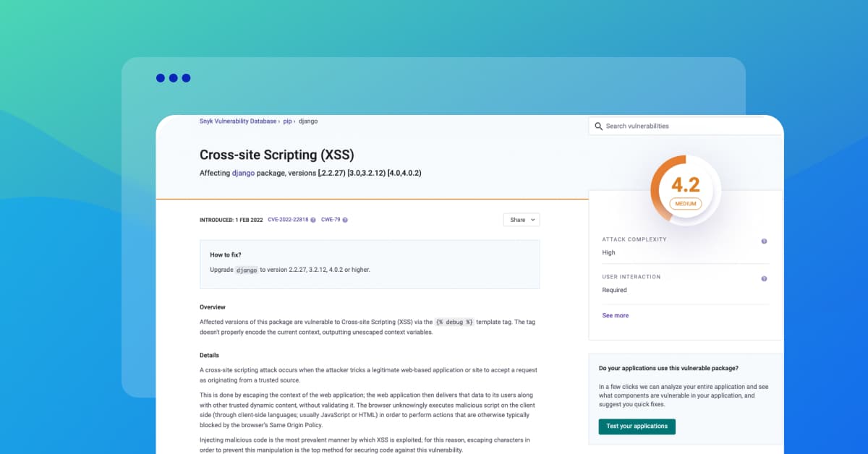Open the CWE-79 reference link
The image size is (868, 454).
(x=332, y=219)
